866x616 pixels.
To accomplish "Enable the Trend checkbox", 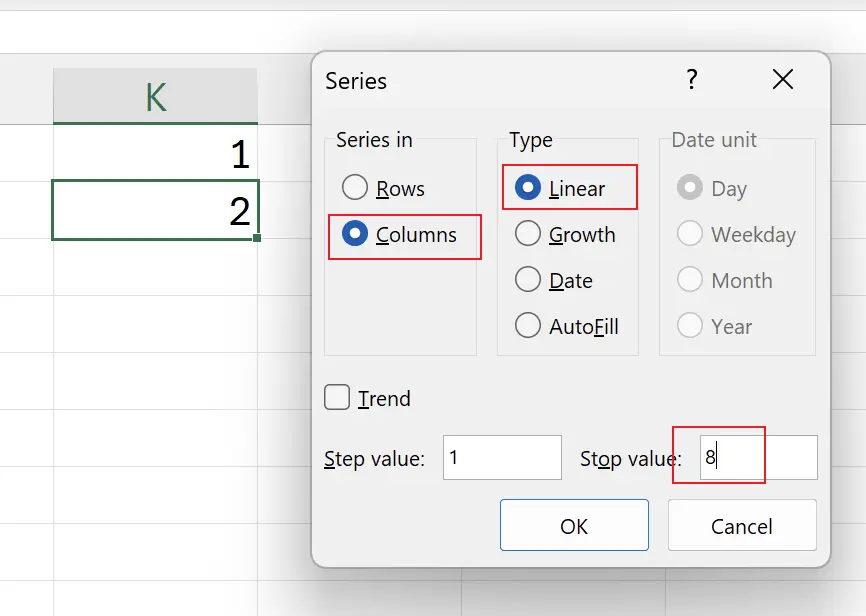I will [337, 397].
